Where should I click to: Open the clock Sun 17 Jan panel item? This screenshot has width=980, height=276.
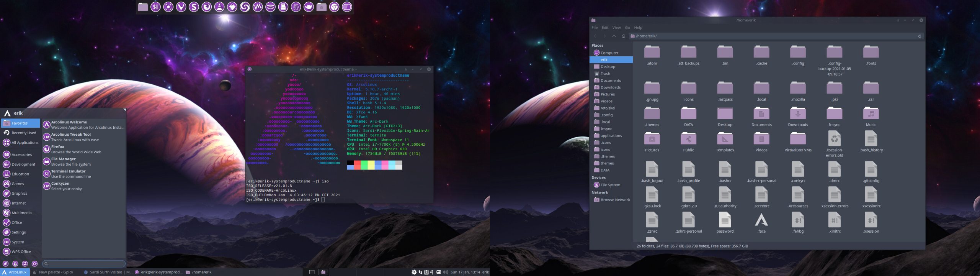coord(465,272)
